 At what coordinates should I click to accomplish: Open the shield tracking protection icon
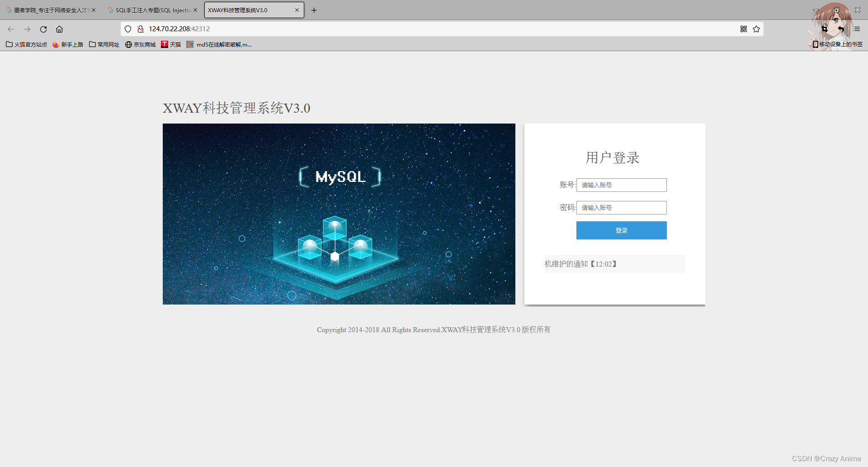click(x=128, y=29)
